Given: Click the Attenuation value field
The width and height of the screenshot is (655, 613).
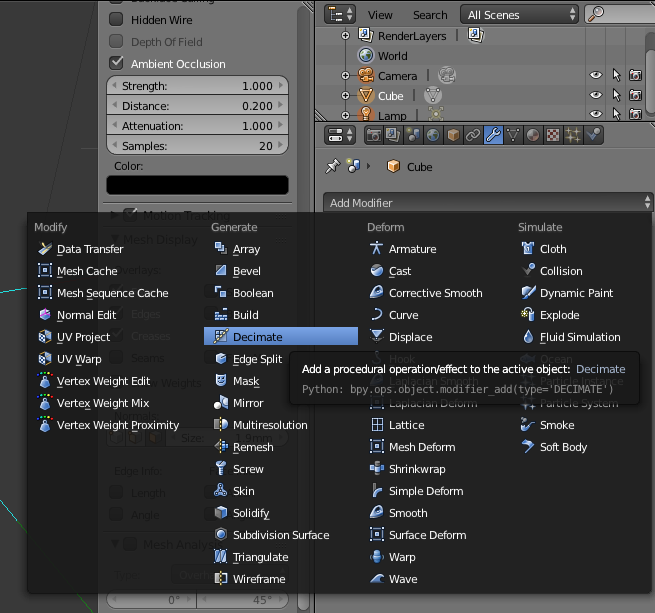Looking at the screenshot, I should [x=198, y=125].
